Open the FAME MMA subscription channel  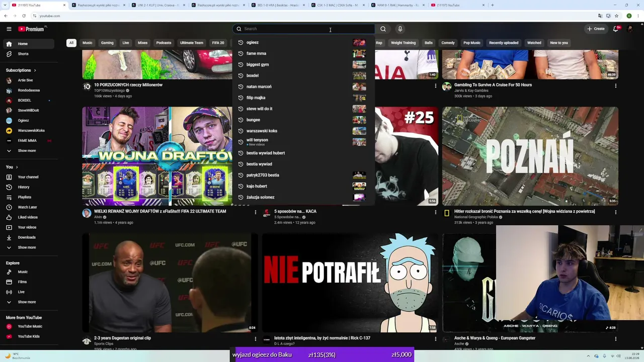pyautogui.click(x=29, y=141)
